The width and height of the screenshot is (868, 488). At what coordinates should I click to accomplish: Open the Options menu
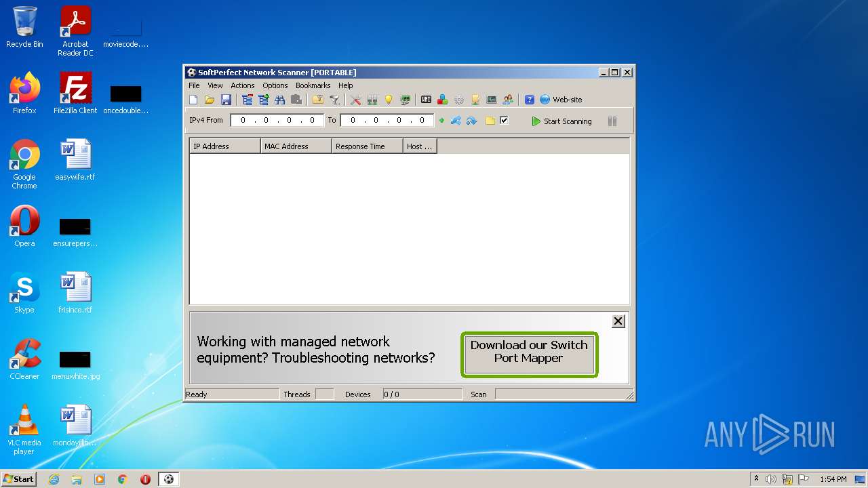point(275,85)
